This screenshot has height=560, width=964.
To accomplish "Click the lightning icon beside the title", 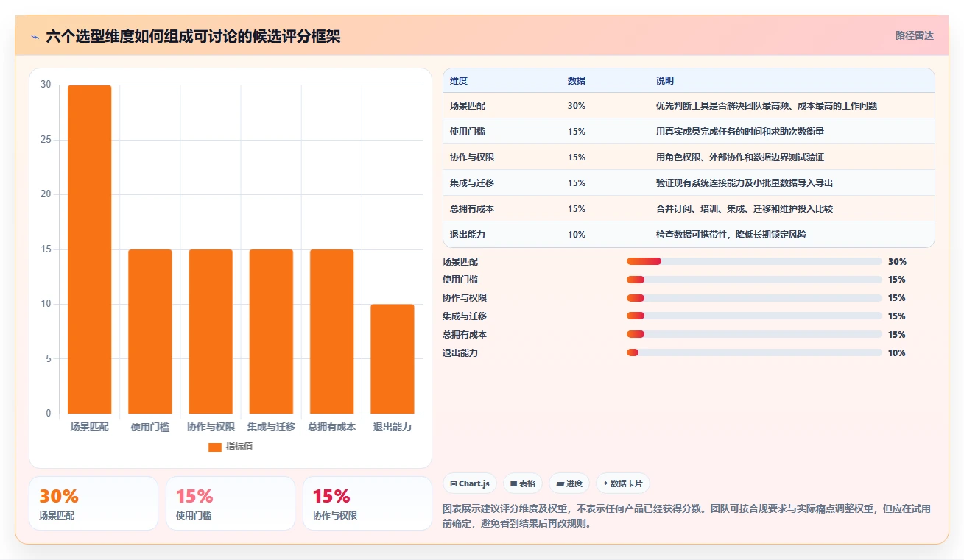I will (x=35, y=37).
